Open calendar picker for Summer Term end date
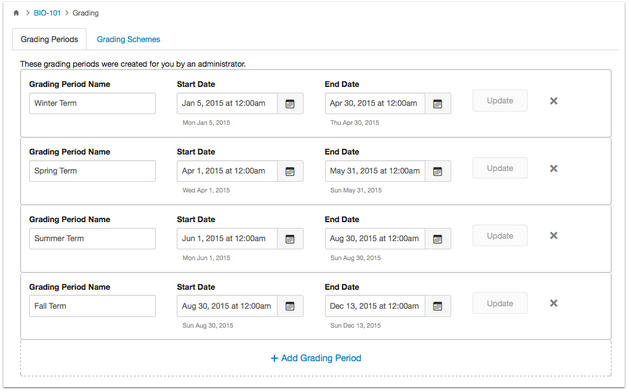This screenshot has height=392, width=629. pyautogui.click(x=438, y=239)
